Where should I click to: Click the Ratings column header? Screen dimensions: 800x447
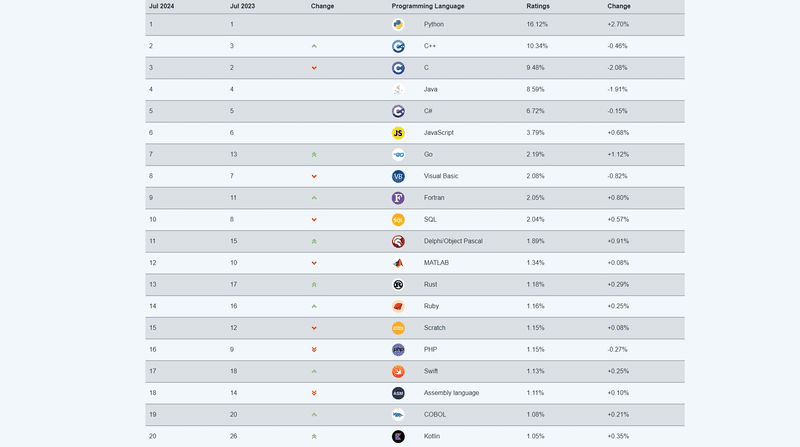click(538, 6)
